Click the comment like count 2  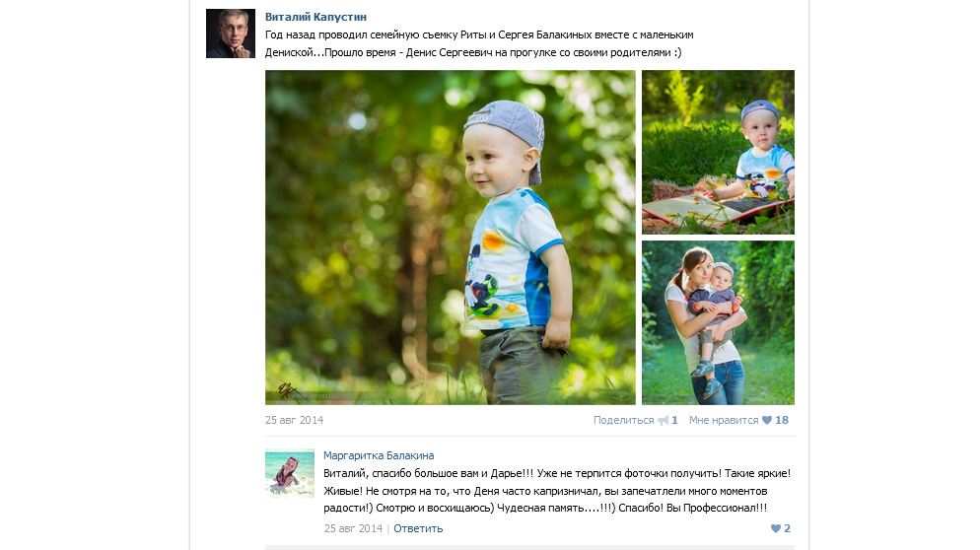click(787, 528)
